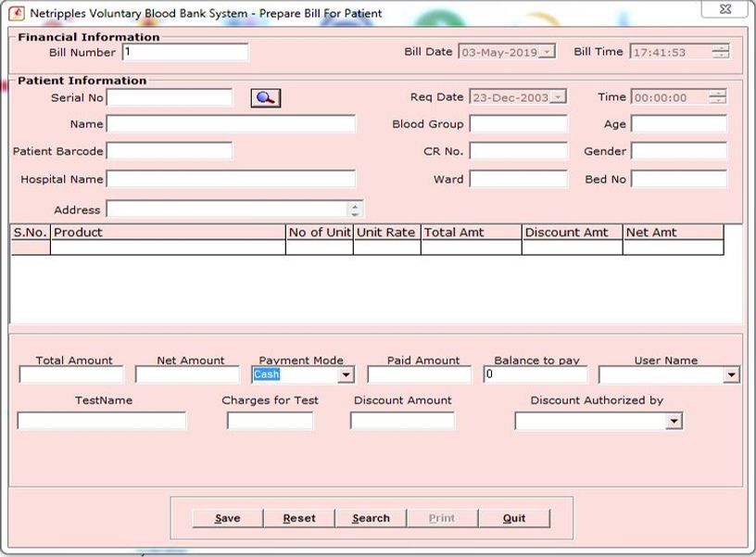Click the Netripples app icon in title bar
756x557 pixels.
(17, 13)
